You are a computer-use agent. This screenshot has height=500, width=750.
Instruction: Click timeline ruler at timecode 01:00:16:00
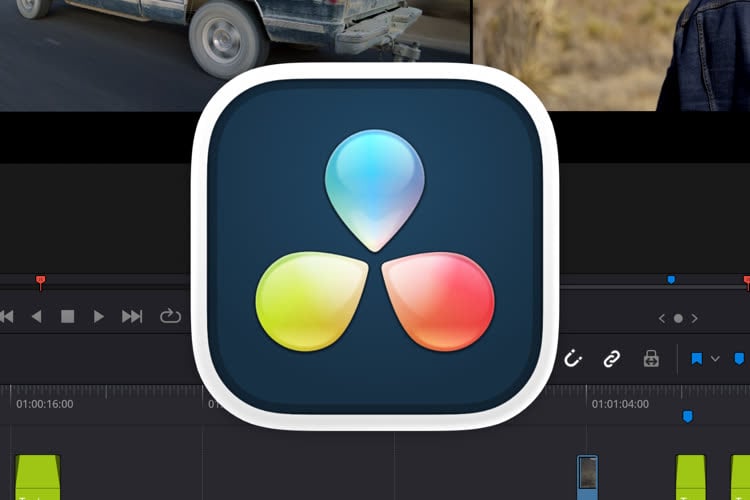(x=45, y=404)
